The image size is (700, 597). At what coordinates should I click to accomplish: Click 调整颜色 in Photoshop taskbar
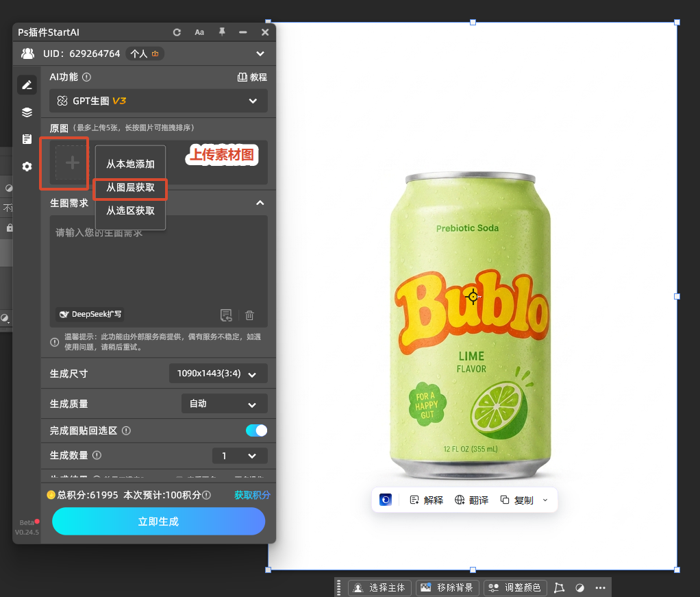point(515,587)
